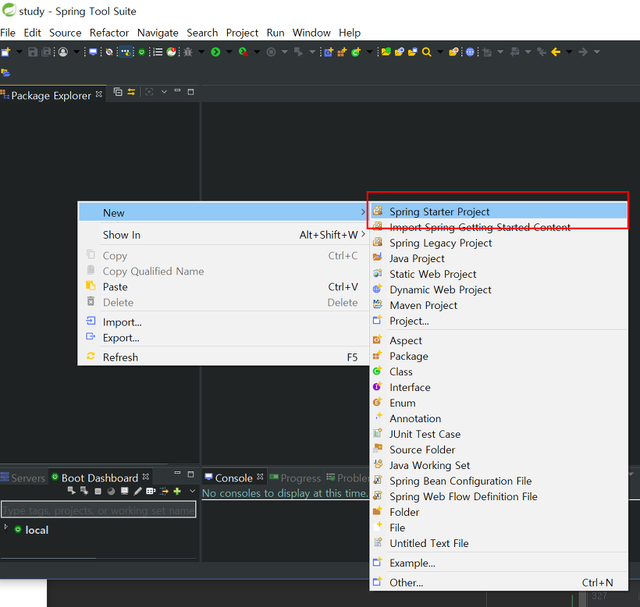Click Refresh in the context menu

click(x=120, y=357)
